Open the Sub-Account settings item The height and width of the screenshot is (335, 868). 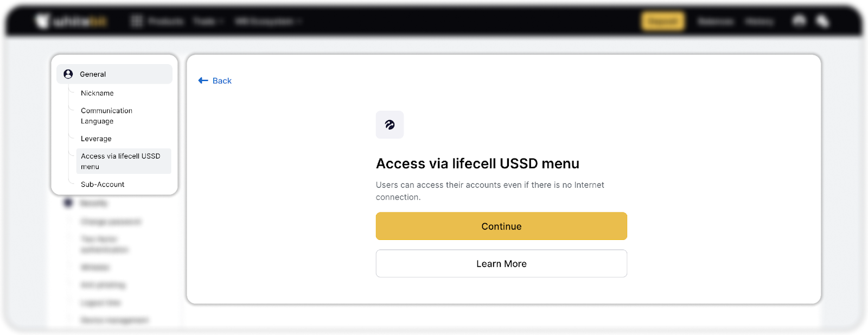103,185
